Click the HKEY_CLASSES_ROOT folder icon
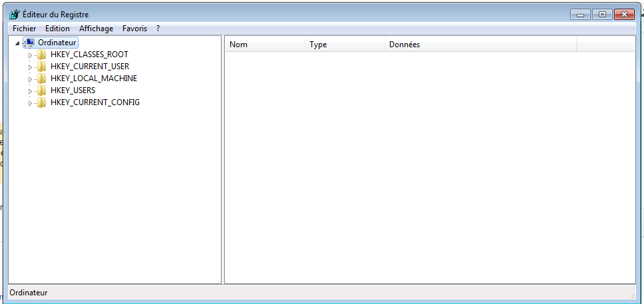The height and width of the screenshot is (304, 644). [x=41, y=55]
